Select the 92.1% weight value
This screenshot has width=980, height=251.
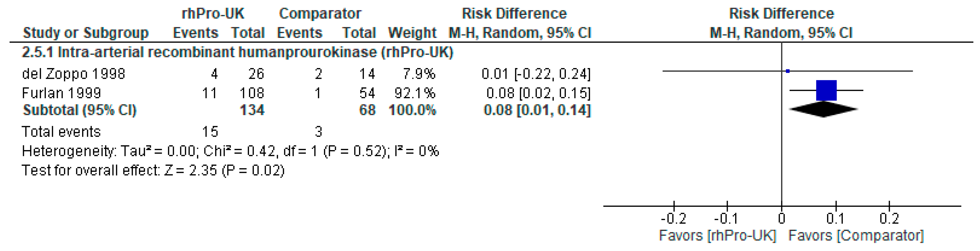click(415, 93)
